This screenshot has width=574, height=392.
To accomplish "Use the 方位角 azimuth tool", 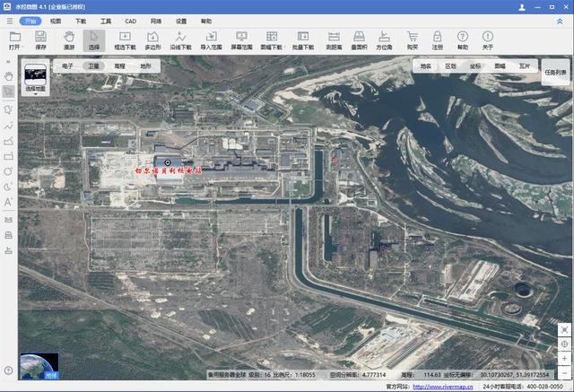I will (x=384, y=40).
